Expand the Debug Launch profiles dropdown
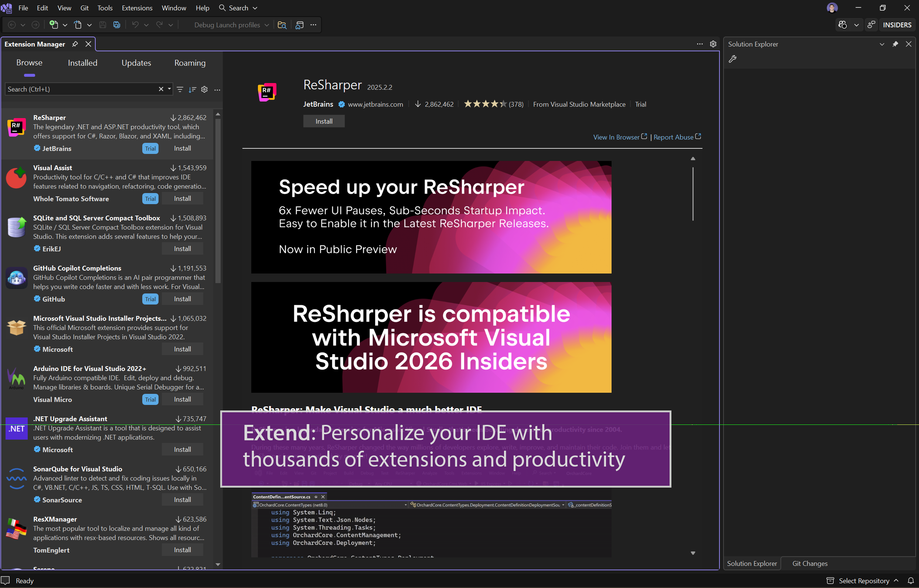919x588 pixels. coord(267,24)
